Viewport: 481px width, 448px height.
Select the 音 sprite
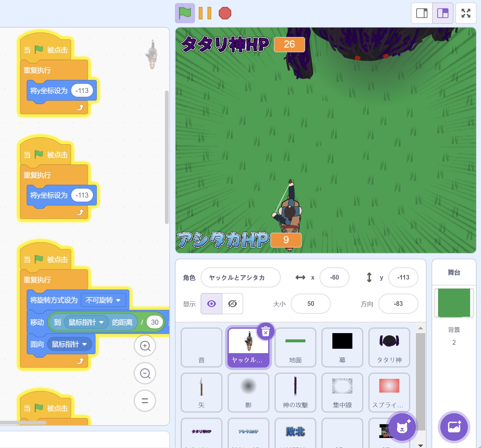[202, 348]
